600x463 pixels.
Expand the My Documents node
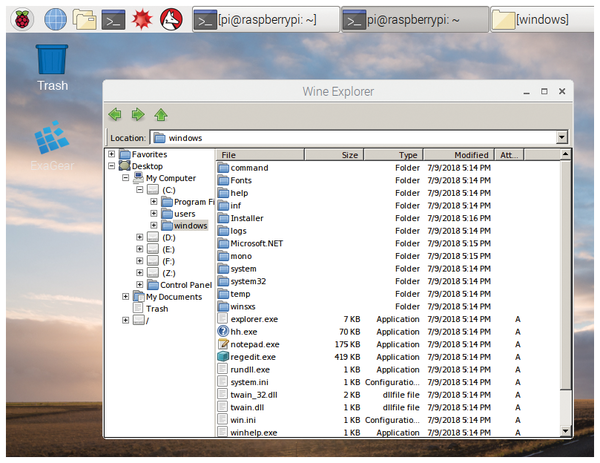coord(126,297)
